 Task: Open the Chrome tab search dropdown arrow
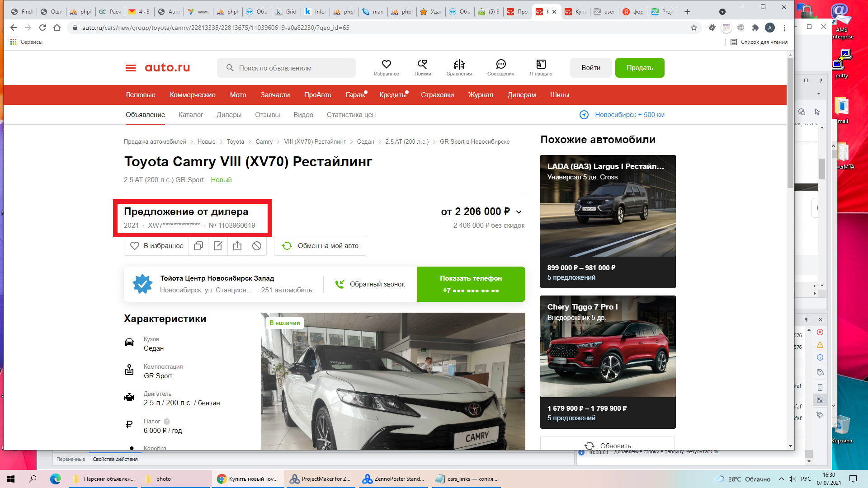tap(722, 12)
